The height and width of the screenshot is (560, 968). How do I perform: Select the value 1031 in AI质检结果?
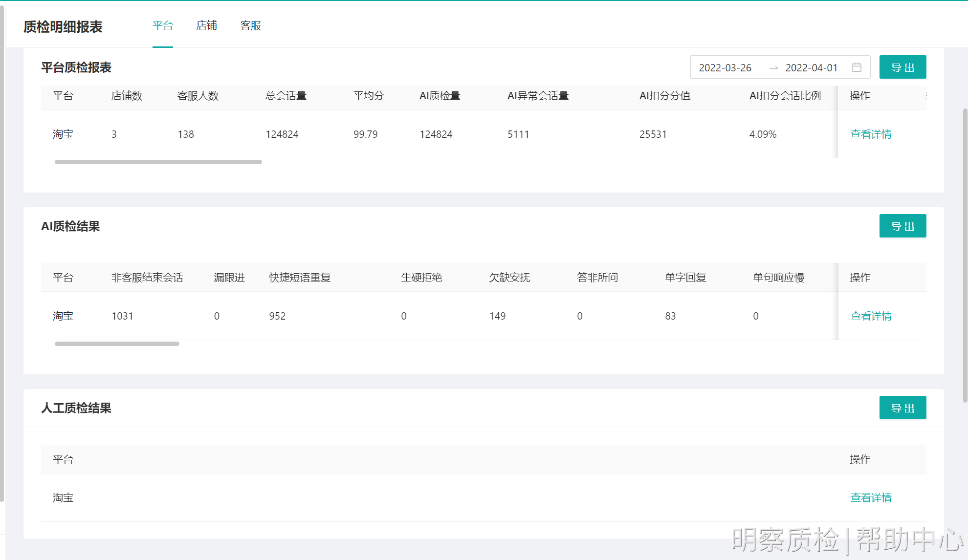pos(122,316)
